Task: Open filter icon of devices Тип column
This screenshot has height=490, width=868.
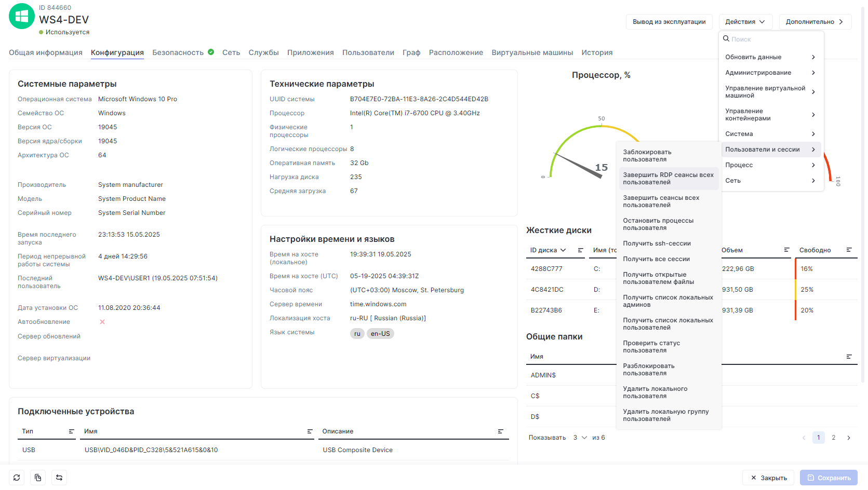Action: 72,431
